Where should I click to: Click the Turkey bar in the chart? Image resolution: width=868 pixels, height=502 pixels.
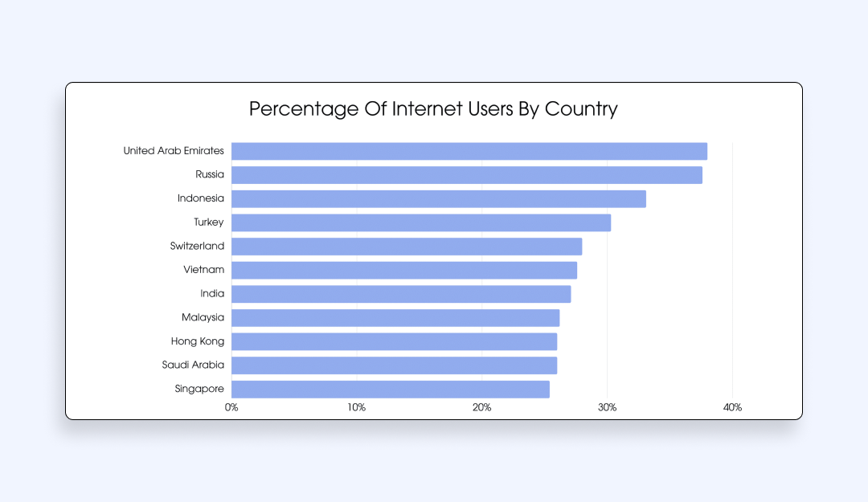coord(421,222)
